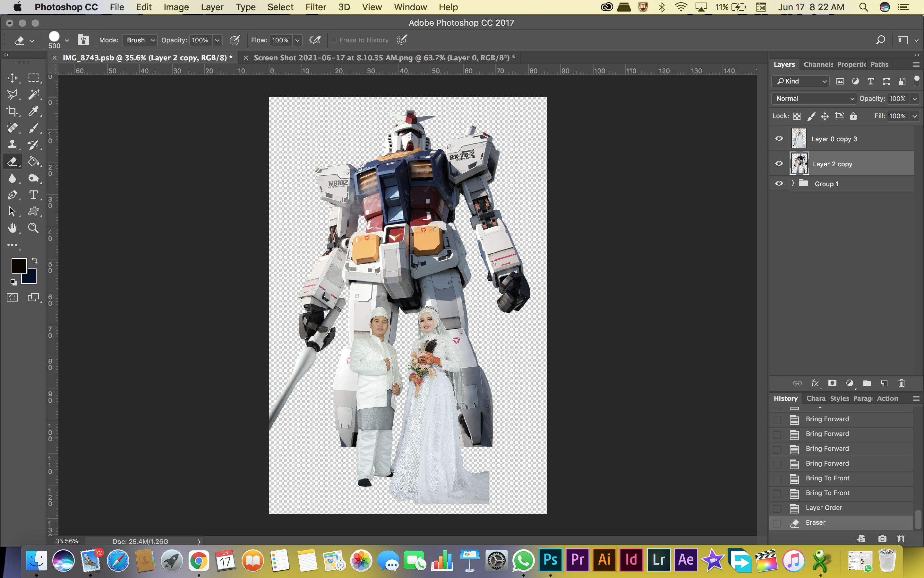Switch to the Channels tab
924x578 pixels.
pyautogui.click(x=818, y=64)
